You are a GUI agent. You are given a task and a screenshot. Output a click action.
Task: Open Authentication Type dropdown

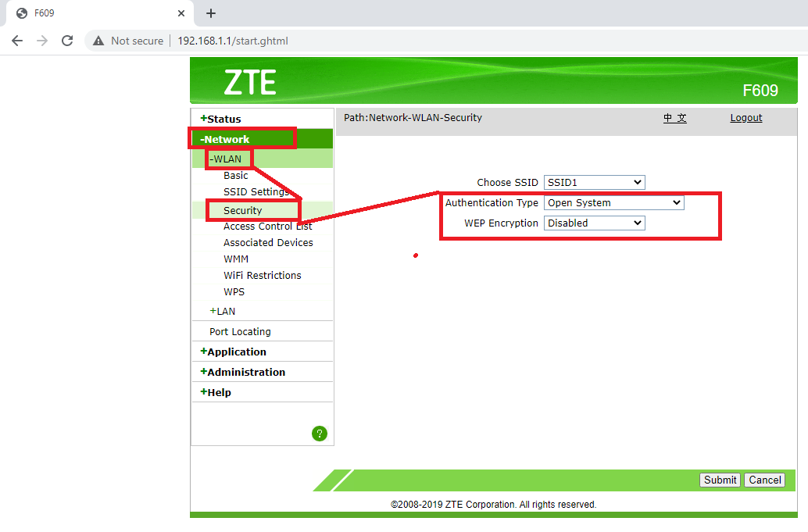click(613, 203)
